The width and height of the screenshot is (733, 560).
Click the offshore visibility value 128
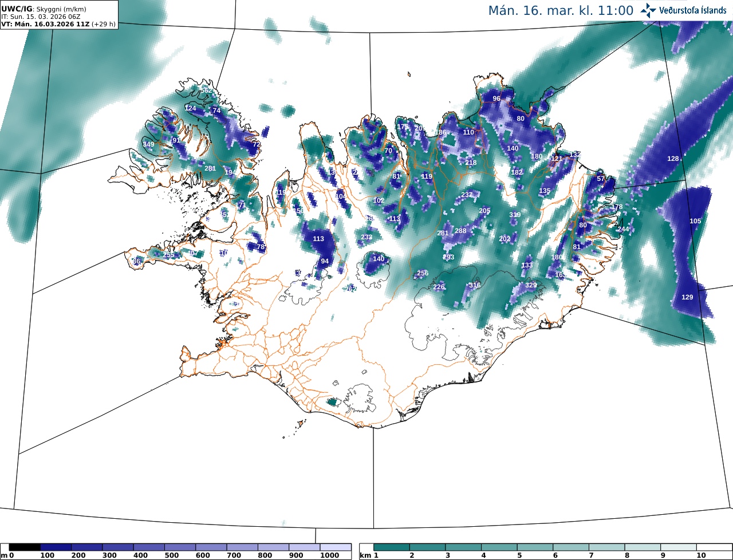click(x=673, y=159)
